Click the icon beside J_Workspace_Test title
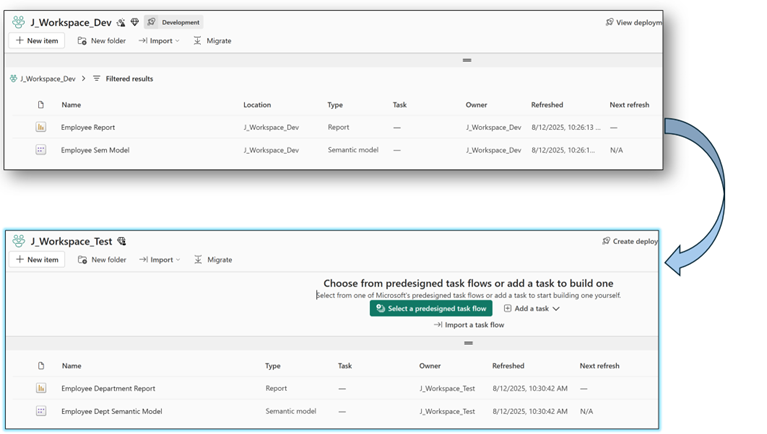Viewport: 767px width, 434px height. pyautogui.click(x=121, y=241)
